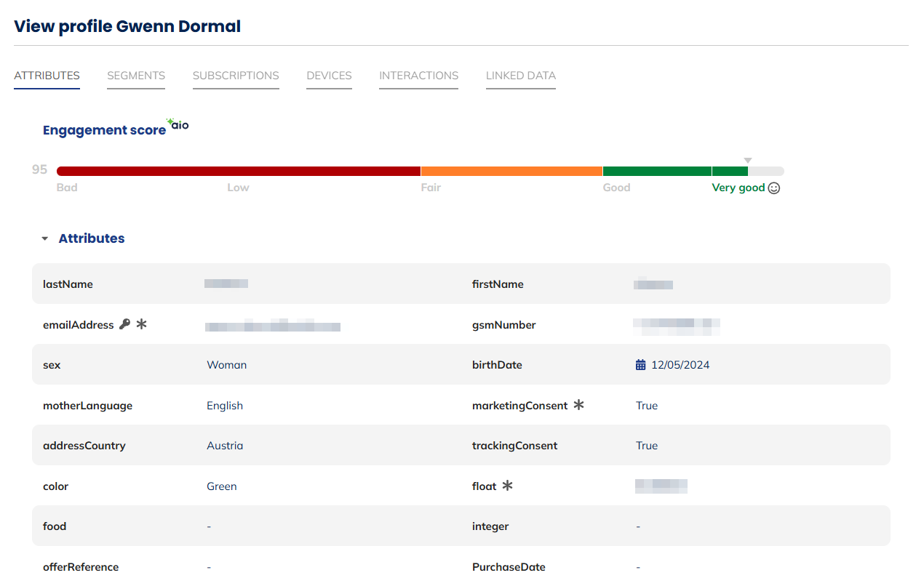Viewport: 924px width, 586px height.
Task: Click the aio sparkle badge by Engagement score
Action: tap(178, 124)
